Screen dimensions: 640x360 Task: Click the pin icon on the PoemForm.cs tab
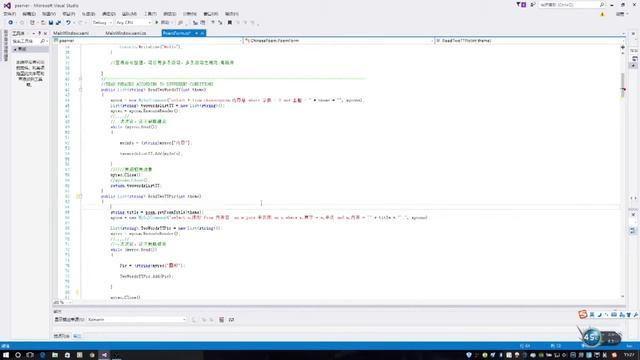[x=196, y=33]
